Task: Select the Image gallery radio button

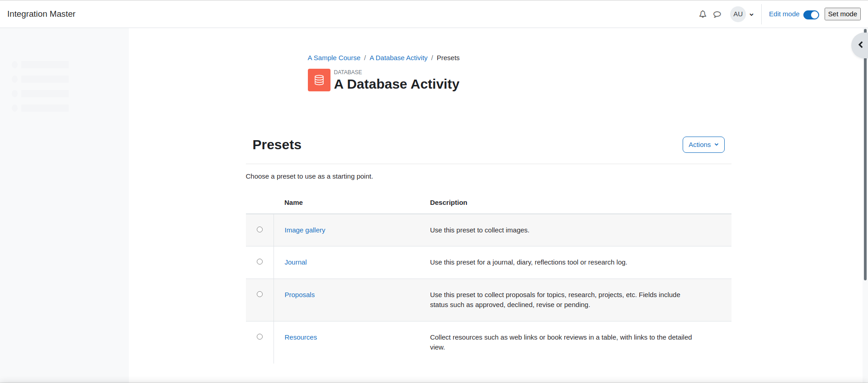Action: 259,230
